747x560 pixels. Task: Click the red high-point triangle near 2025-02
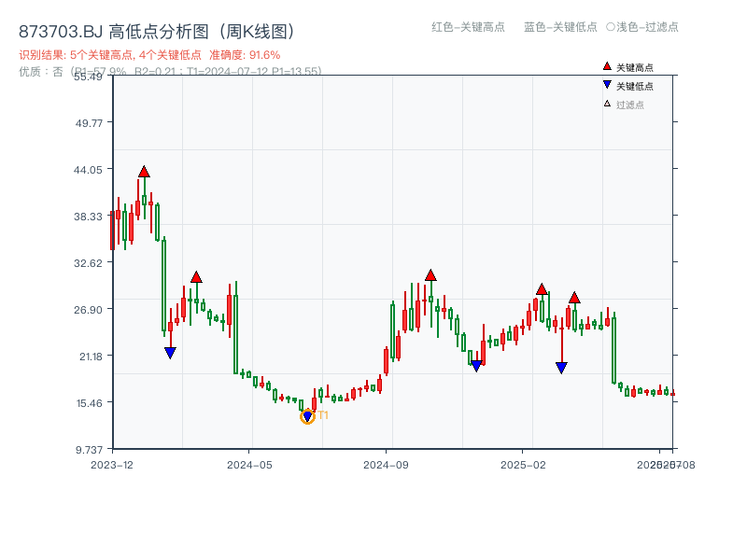(x=542, y=289)
